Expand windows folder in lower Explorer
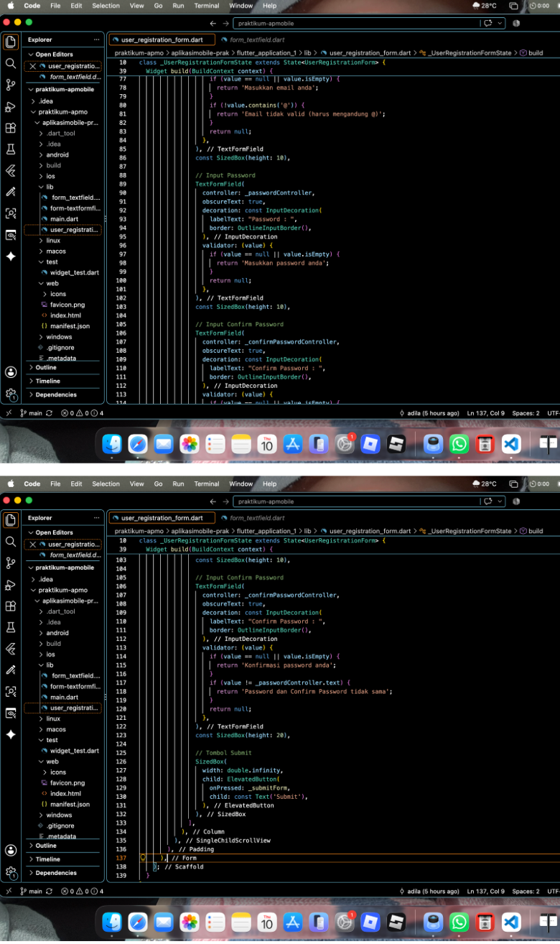 click(59, 815)
